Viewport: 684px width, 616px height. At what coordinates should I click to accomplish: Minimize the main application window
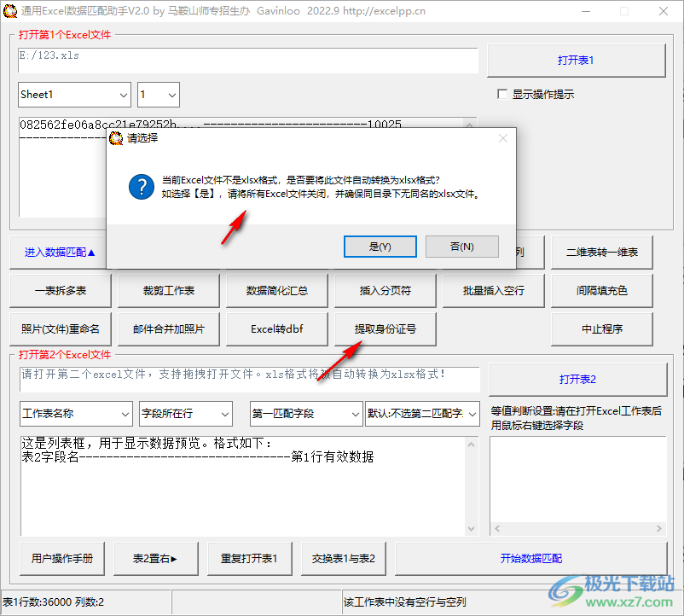click(x=586, y=11)
